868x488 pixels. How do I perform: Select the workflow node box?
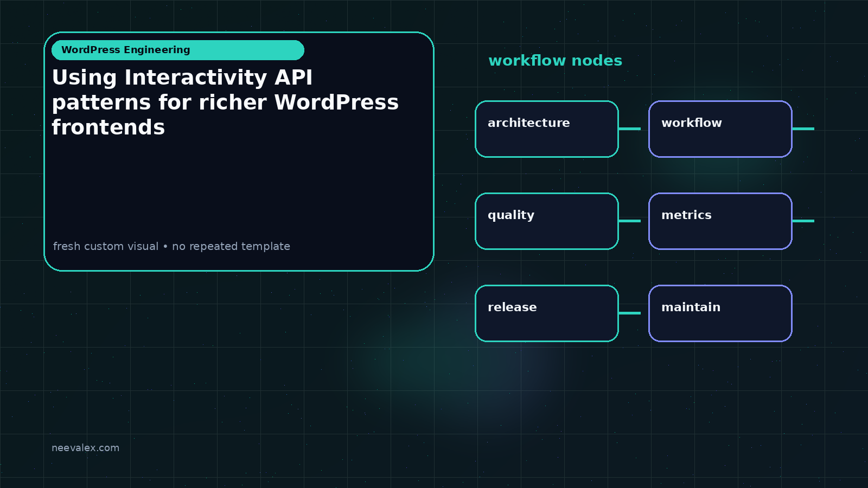pos(720,129)
